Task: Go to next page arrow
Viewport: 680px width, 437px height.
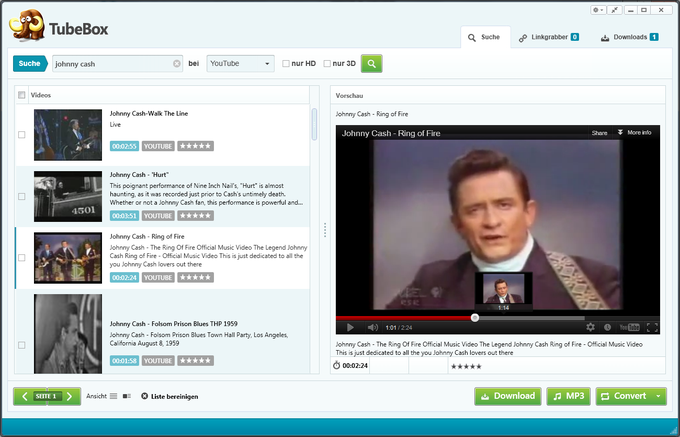Action: click(69, 396)
